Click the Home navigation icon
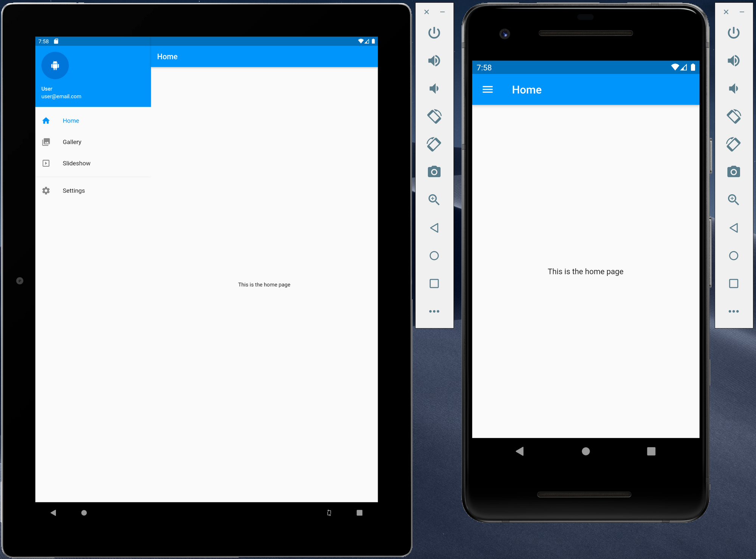The image size is (756, 559). pos(47,121)
